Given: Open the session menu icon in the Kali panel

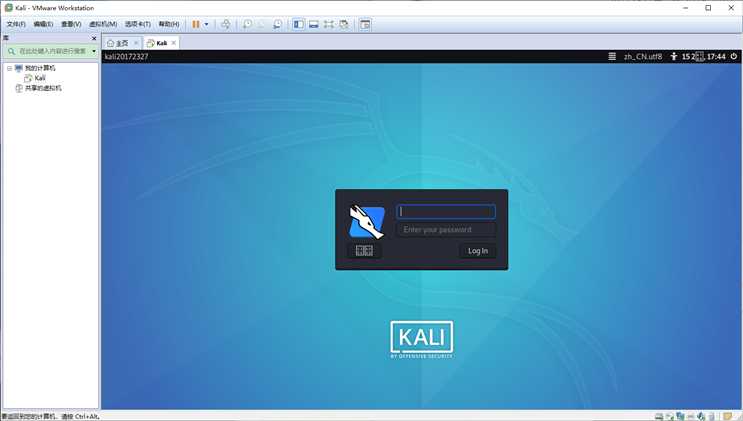Looking at the screenshot, I should click(612, 56).
